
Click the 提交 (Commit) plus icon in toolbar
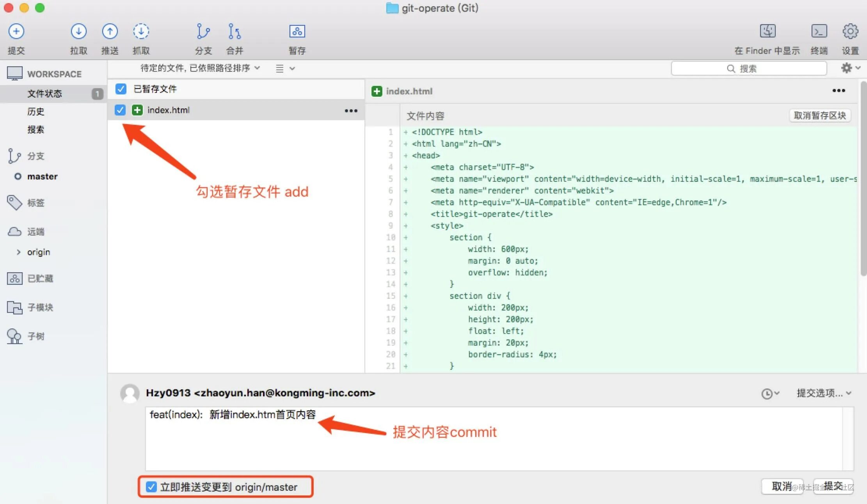pyautogui.click(x=16, y=31)
